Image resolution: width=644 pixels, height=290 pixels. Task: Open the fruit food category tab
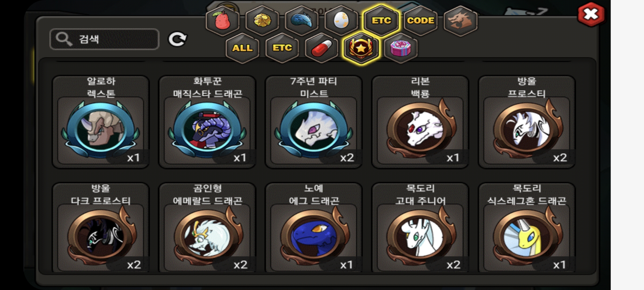coord(222,21)
